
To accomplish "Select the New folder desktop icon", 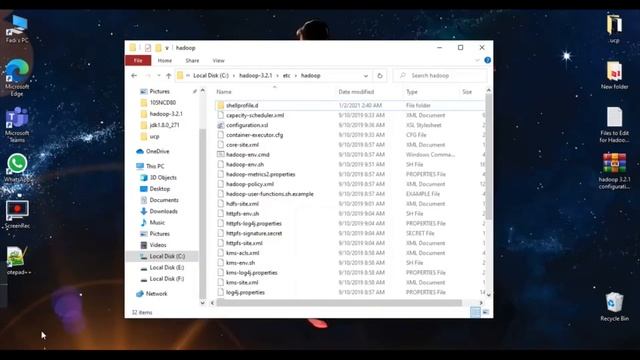I will tap(614, 76).
